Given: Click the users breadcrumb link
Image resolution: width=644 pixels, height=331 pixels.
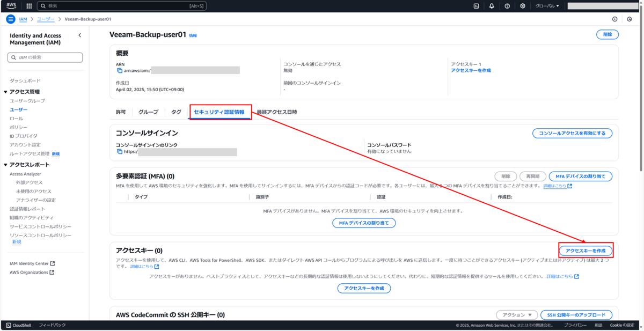Looking at the screenshot, I should (x=46, y=19).
